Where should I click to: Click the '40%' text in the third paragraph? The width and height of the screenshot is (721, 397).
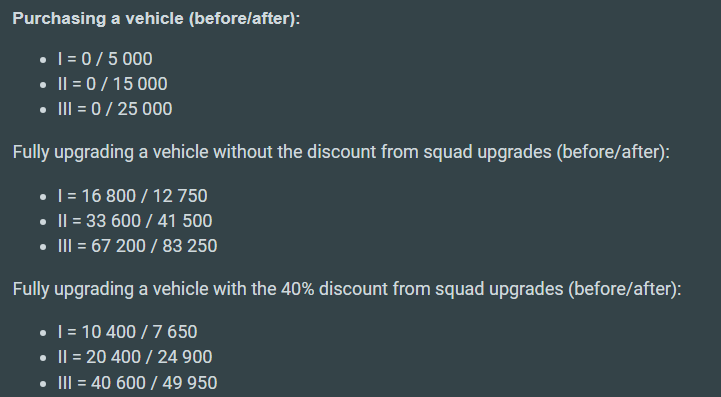(x=298, y=289)
